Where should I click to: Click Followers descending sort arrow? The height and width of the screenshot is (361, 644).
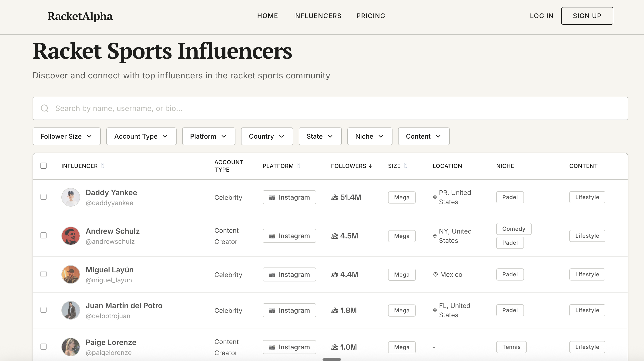click(x=371, y=166)
